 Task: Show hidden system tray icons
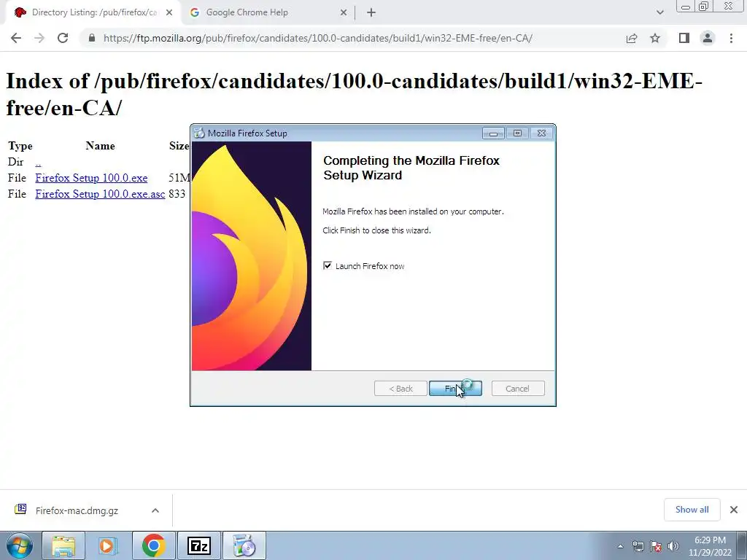point(620,546)
